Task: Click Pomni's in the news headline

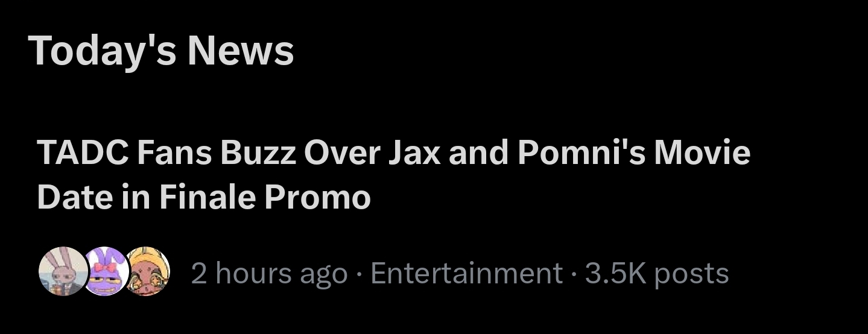Action: click(581, 153)
